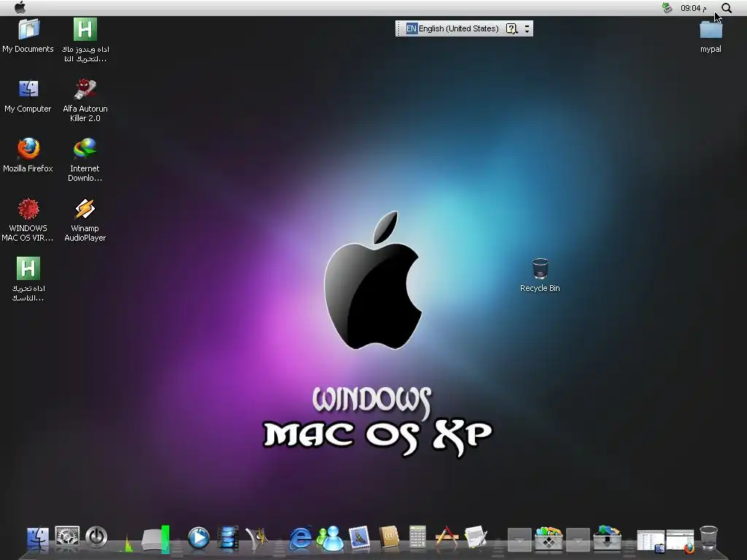
Task: Open the pencil and ruler Applications icon in the dock
Action: point(447,537)
